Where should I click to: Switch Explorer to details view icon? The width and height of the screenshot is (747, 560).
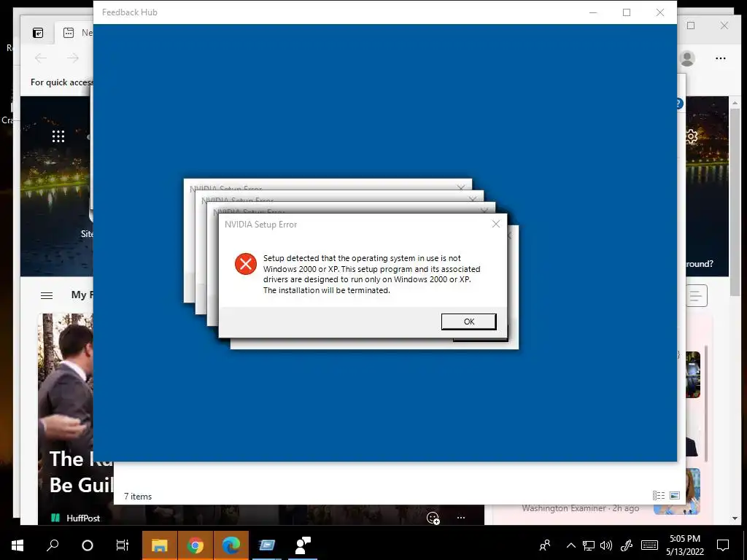coord(659,496)
